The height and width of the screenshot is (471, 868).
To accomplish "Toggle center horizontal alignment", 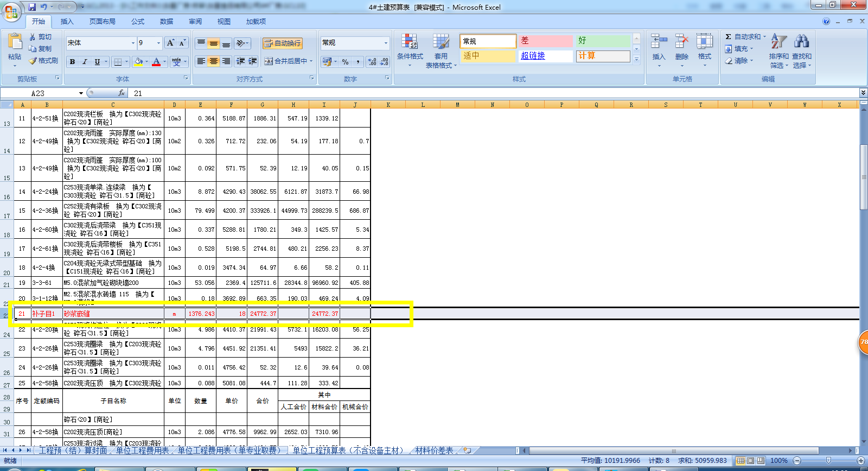I will coord(214,61).
